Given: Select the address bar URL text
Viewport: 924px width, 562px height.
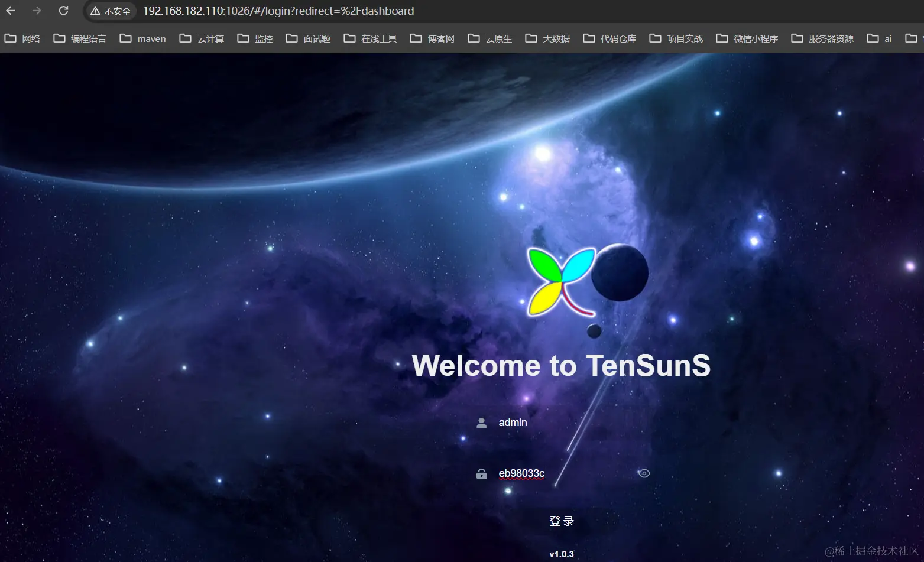Looking at the screenshot, I should point(278,11).
